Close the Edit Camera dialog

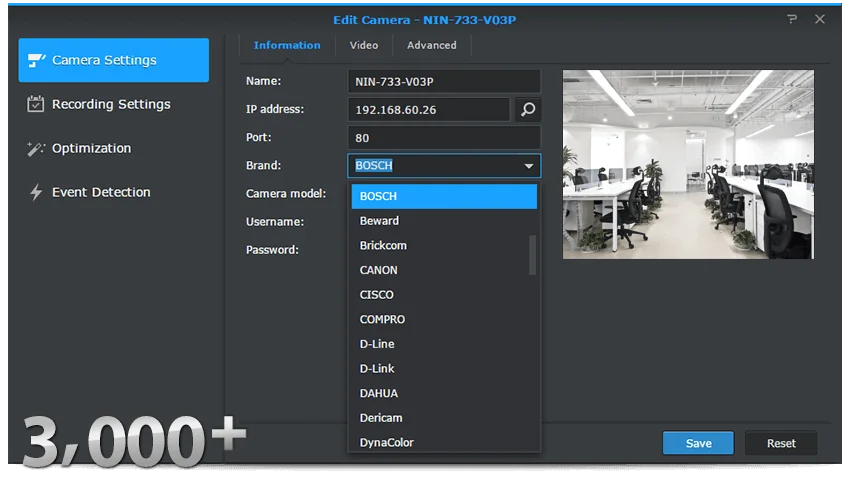pyautogui.click(x=820, y=19)
